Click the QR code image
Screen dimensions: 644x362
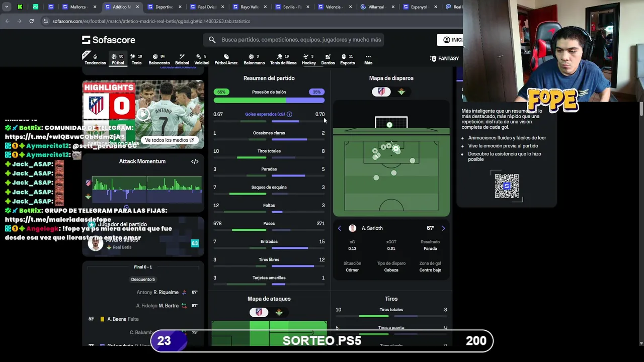507,186
